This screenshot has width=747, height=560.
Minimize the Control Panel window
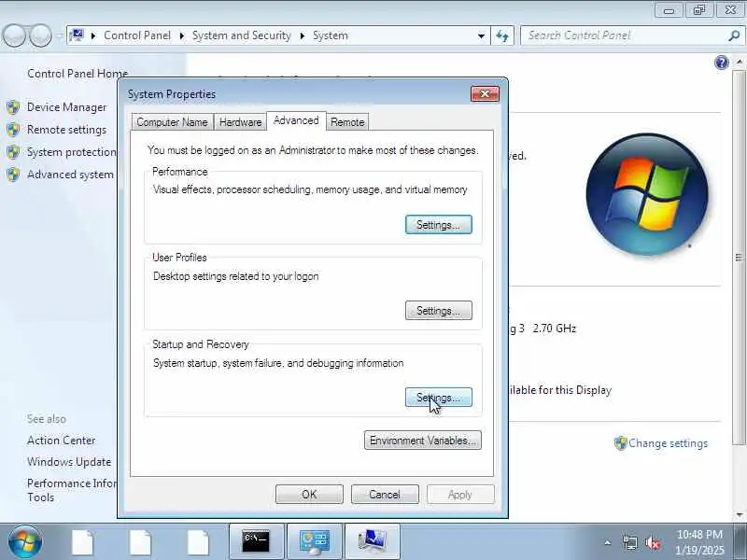(669, 10)
